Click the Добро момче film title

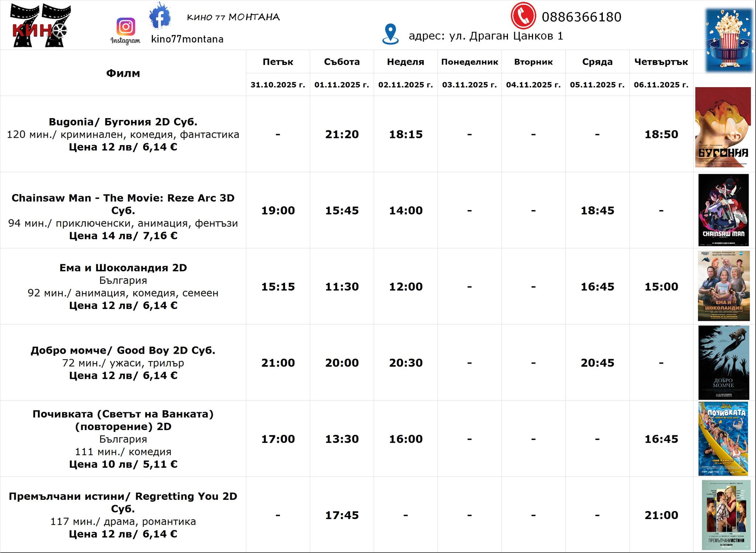click(x=123, y=350)
